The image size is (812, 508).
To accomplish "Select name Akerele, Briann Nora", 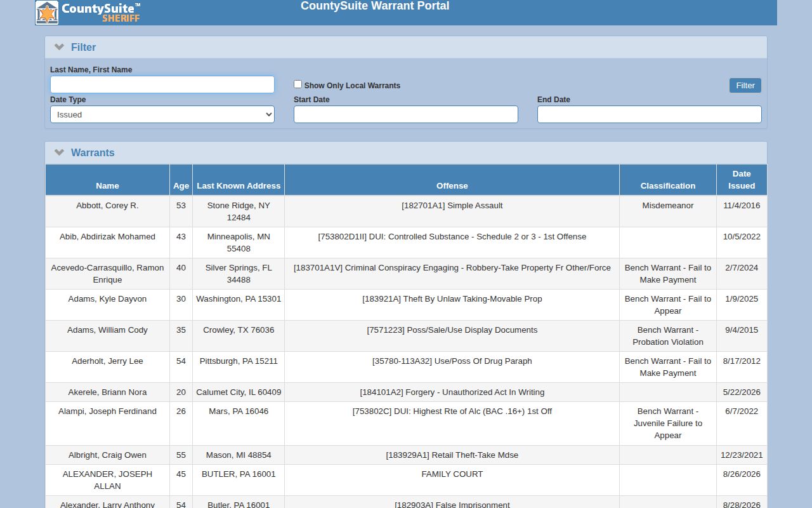I will click(x=107, y=392).
